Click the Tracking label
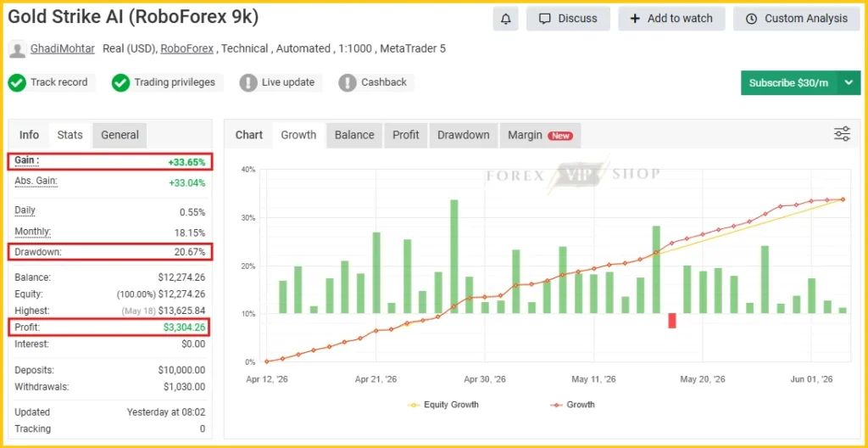 (33, 429)
